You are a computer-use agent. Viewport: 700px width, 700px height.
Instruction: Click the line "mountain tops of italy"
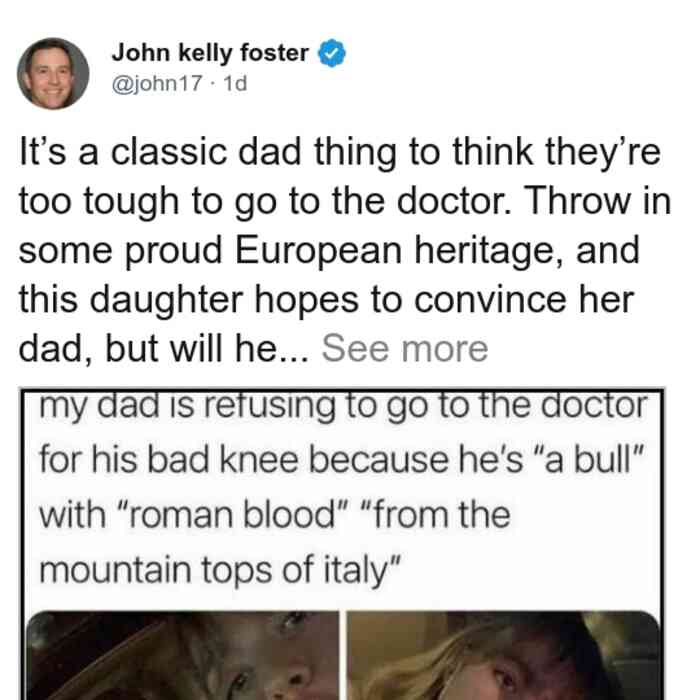click(221, 570)
